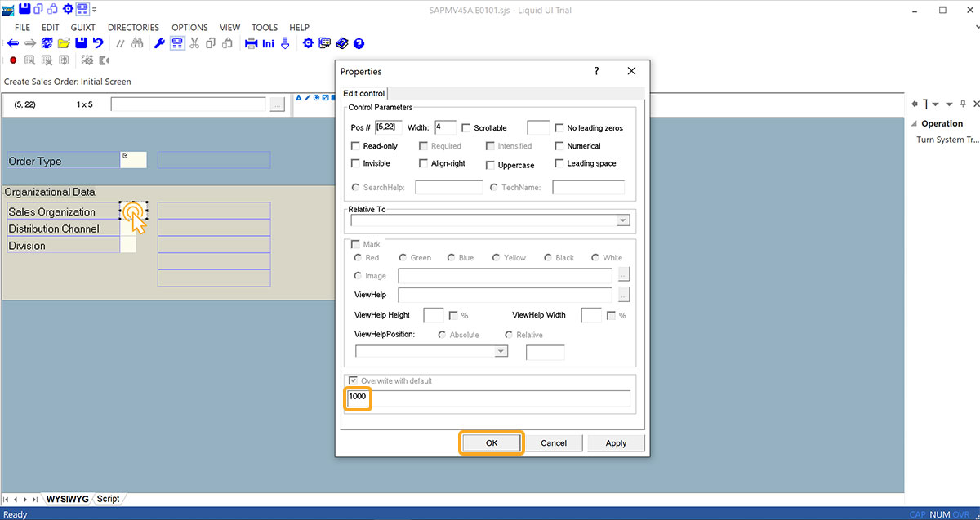Select the Red mark color radio

pos(358,258)
